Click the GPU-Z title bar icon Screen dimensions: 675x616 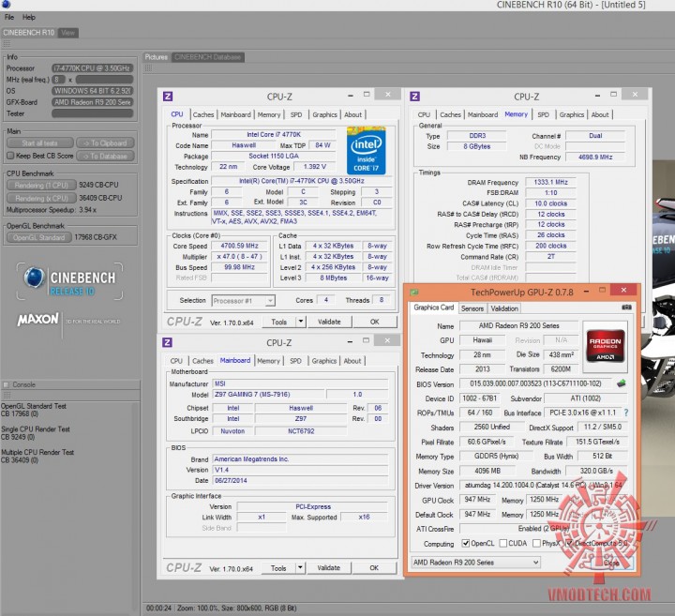click(x=414, y=293)
